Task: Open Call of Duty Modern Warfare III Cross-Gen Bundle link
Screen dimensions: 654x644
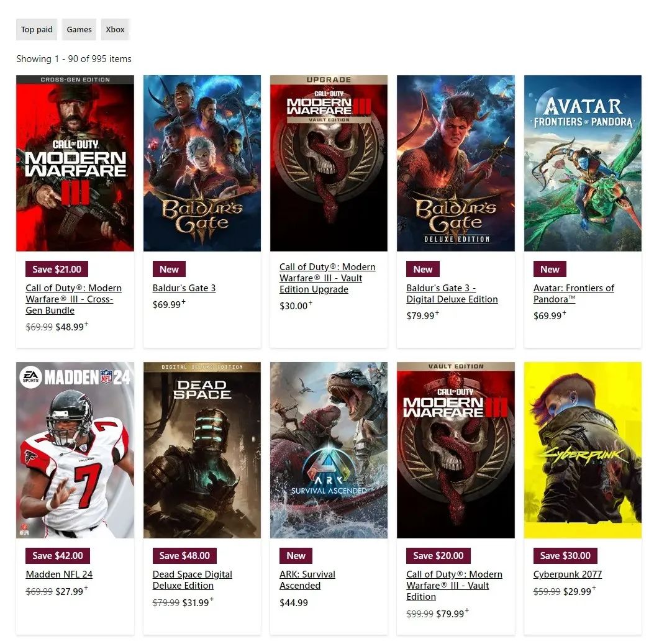Action: tap(74, 299)
